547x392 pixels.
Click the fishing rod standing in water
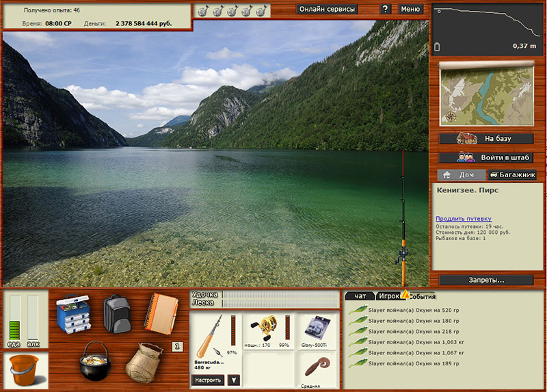[x=403, y=218]
